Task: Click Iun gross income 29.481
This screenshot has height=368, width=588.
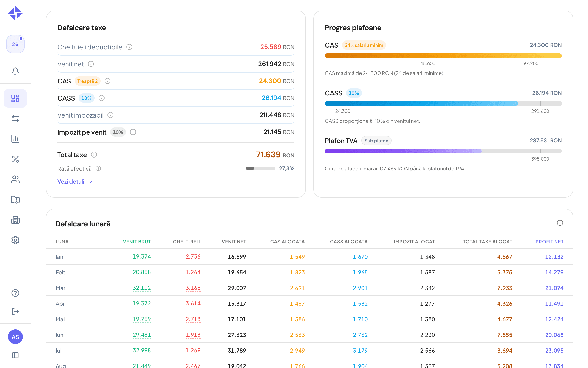Action: coord(142,335)
